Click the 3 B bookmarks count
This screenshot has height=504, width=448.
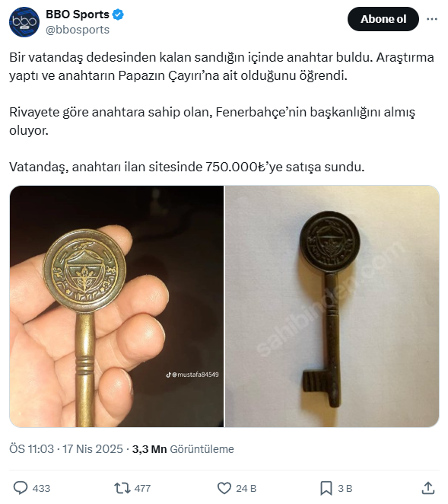(x=345, y=488)
